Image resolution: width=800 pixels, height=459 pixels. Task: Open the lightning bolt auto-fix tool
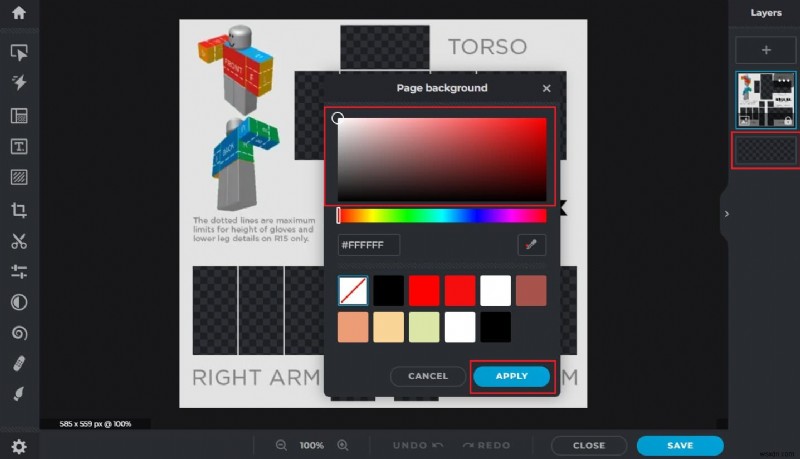coord(19,83)
